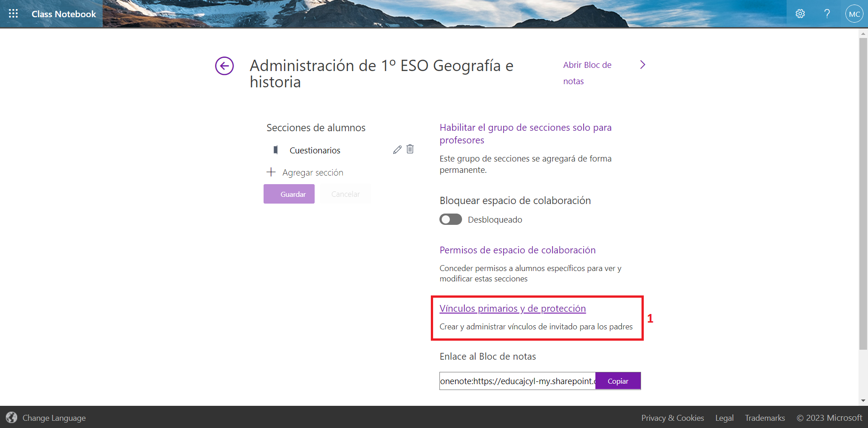
Task: Click the Guardar button
Action: coord(289,194)
